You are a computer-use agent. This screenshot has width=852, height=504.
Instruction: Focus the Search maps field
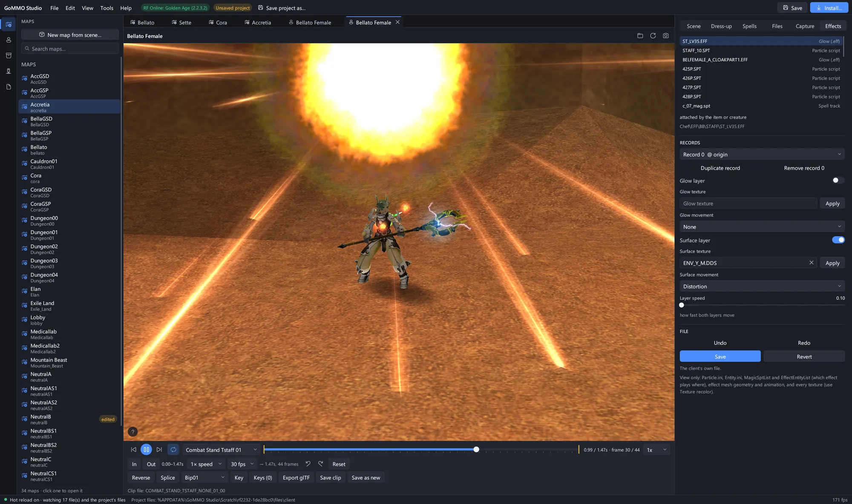(70, 49)
